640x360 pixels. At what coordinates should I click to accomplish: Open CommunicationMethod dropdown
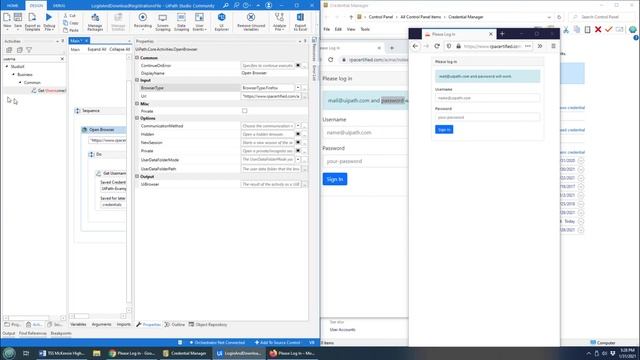point(298,126)
